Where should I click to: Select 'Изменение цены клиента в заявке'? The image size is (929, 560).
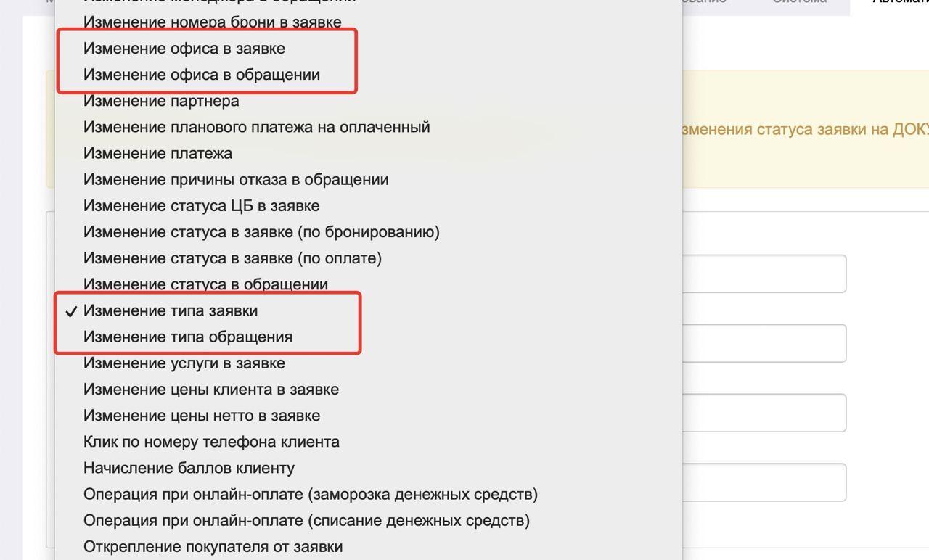[x=211, y=390]
